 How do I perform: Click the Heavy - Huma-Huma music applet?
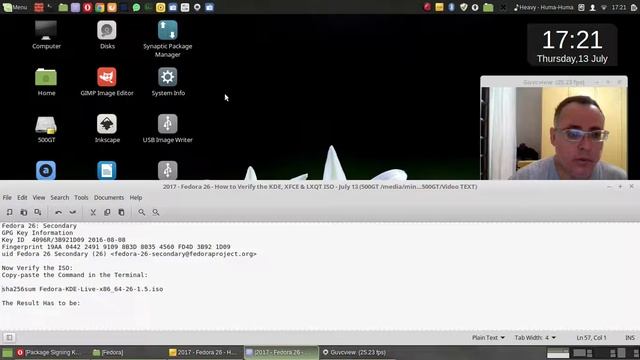click(543, 7)
